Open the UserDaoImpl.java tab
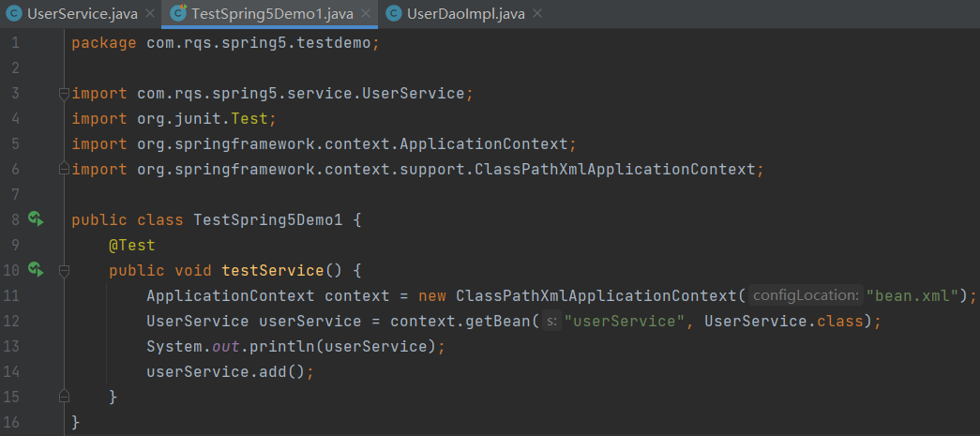The height and width of the screenshot is (436, 980). tap(466, 14)
